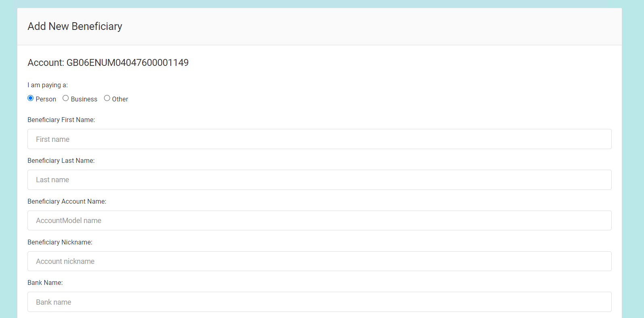Click the account number GB06ENUM04047600001149 text
Screen dimensions: 644x318
click(x=127, y=63)
